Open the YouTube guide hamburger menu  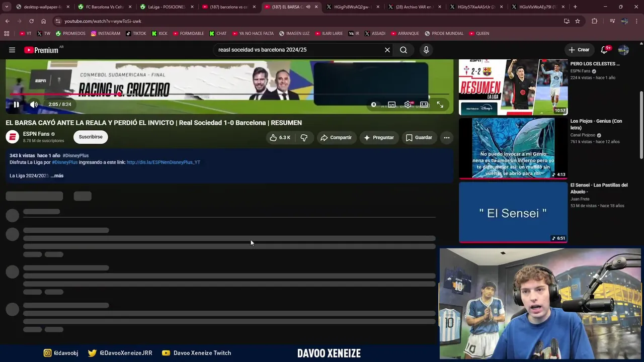12,50
